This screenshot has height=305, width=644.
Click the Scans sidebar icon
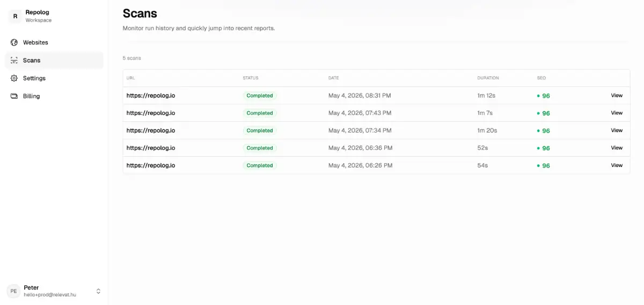14,60
